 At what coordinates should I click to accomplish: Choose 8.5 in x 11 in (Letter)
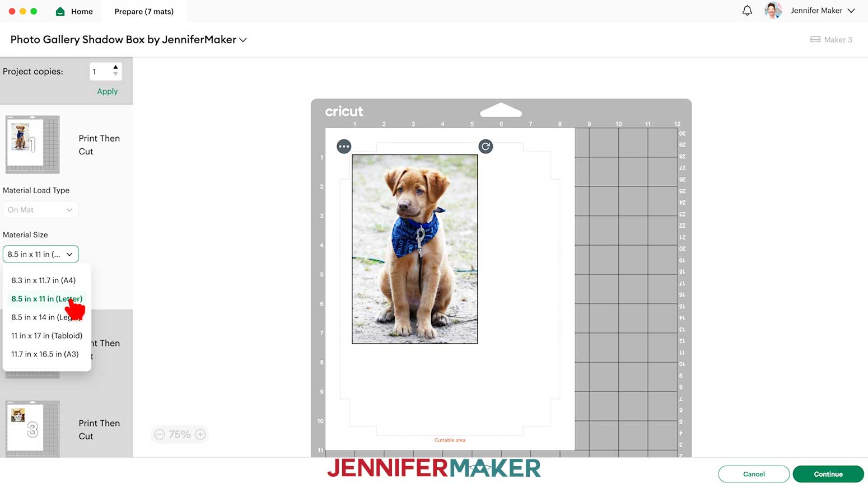[46, 299]
